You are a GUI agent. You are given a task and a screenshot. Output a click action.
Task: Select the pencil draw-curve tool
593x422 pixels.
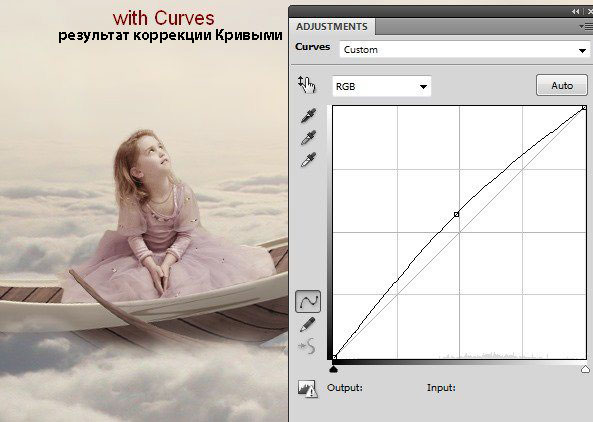click(x=307, y=324)
